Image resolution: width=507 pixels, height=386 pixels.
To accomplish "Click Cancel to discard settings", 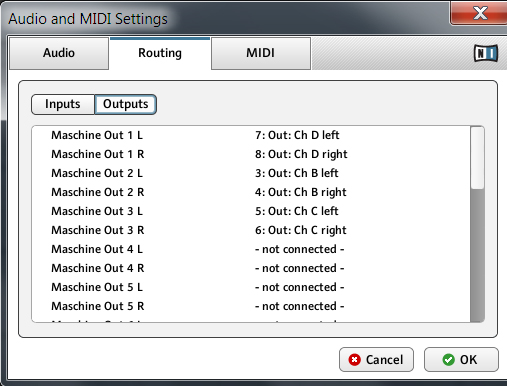I will [376, 360].
